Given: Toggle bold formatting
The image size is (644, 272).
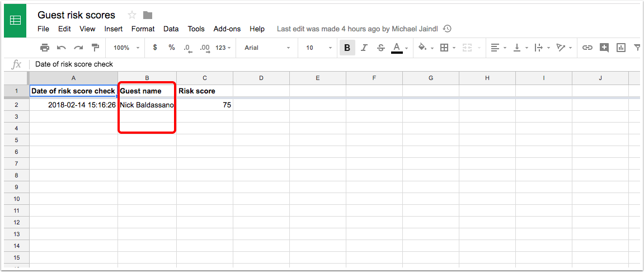Looking at the screenshot, I should (347, 48).
